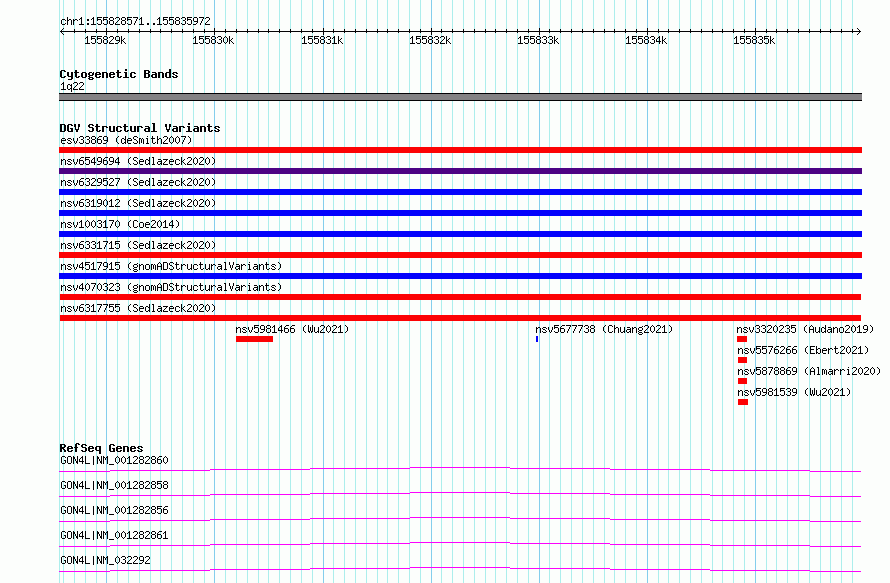This screenshot has height=583, width=890.
Task: Click the nsv4070323 (gnomADStructuralVariants) label
Action: click(171, 287)
